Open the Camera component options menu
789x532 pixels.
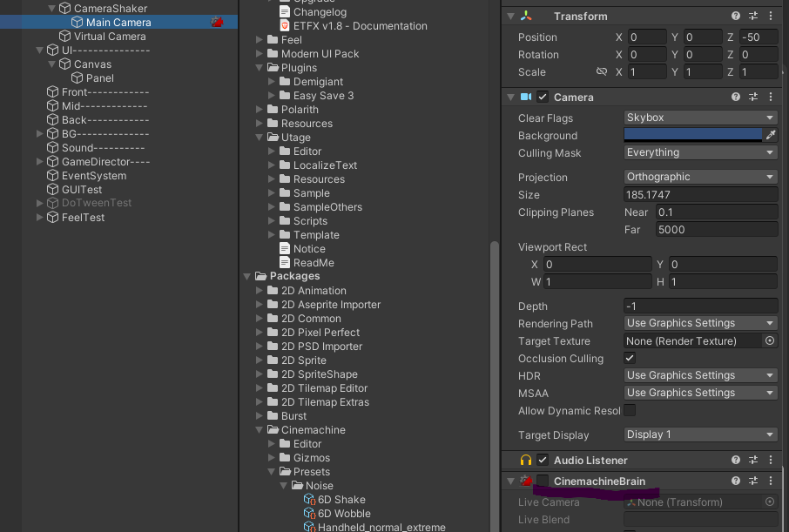point(769,97)
